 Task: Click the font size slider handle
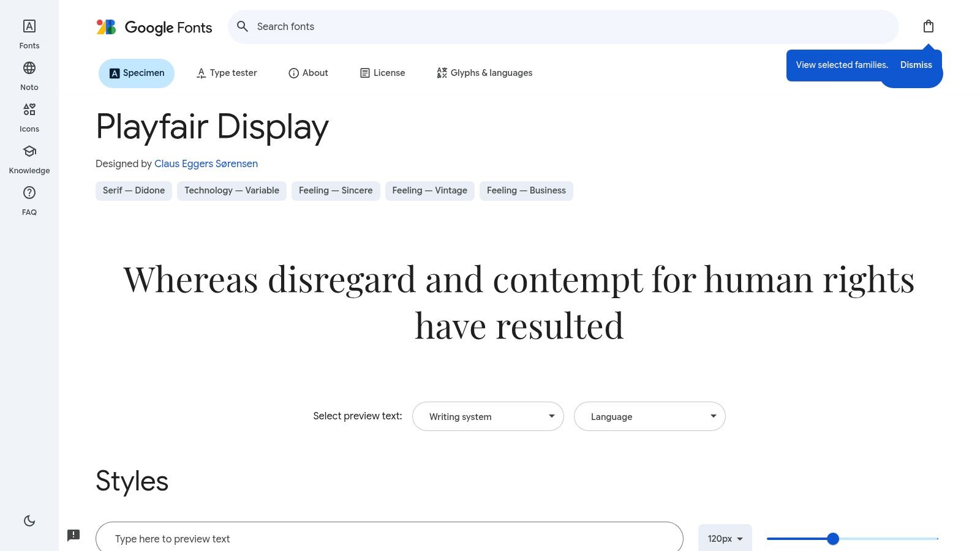click(833, 539)
